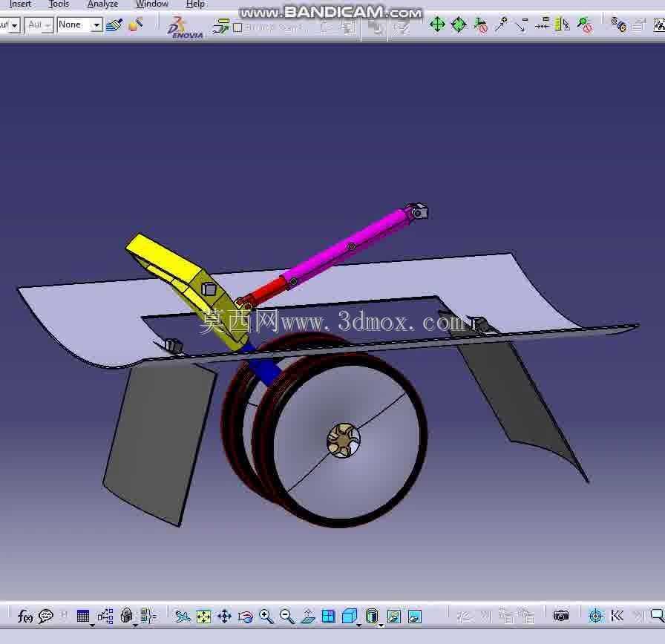Select the Rotate view tool
The width and height of the screenshot is (665, 644).
click(x=245, y=617)
